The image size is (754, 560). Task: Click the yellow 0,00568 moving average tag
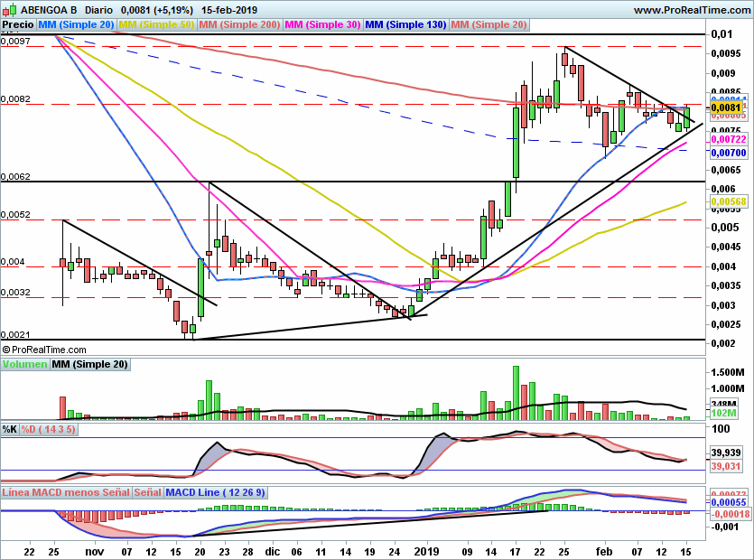(729, 202)
